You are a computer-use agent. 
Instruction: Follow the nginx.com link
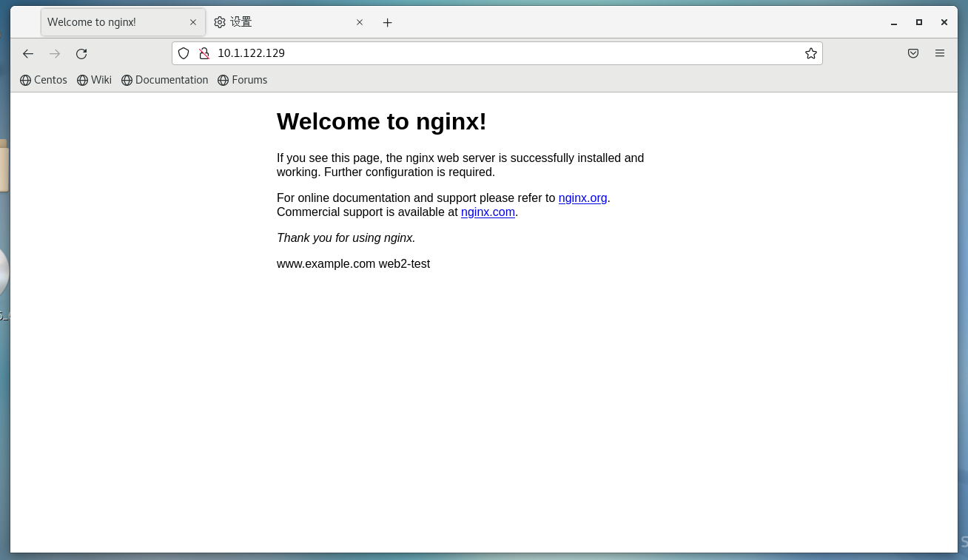[x=488, y=212]
